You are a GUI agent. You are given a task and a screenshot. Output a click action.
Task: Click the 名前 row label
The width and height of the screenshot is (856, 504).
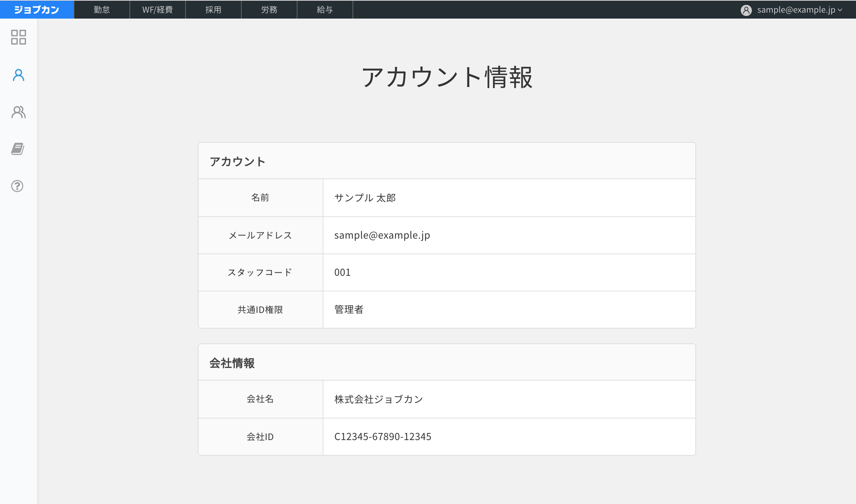point(260,198)
